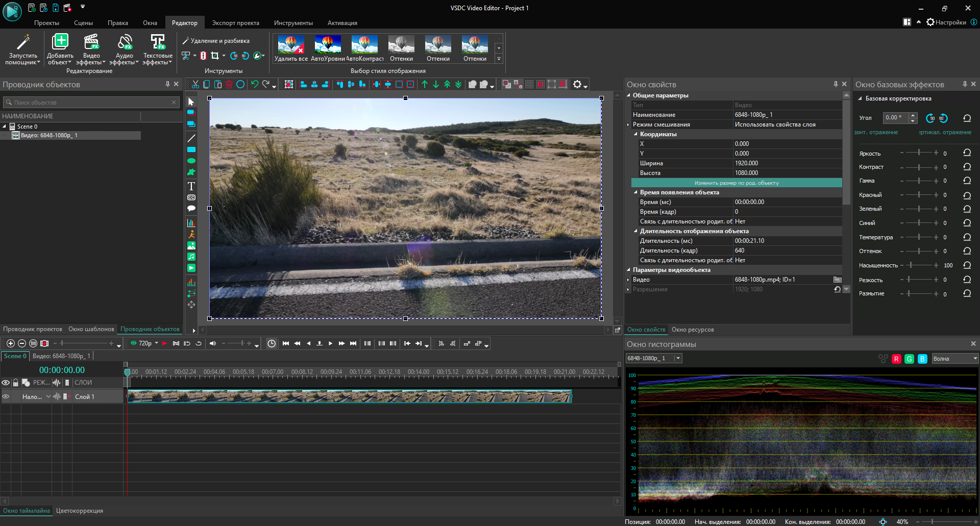Viewport: 980px width, 526px height.
Task: Click Удаление и разбивка button
Action: (x=216, y=41)
